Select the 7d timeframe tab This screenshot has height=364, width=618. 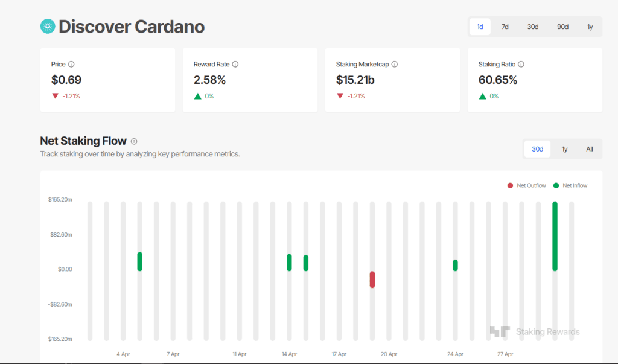click(505, 27)
